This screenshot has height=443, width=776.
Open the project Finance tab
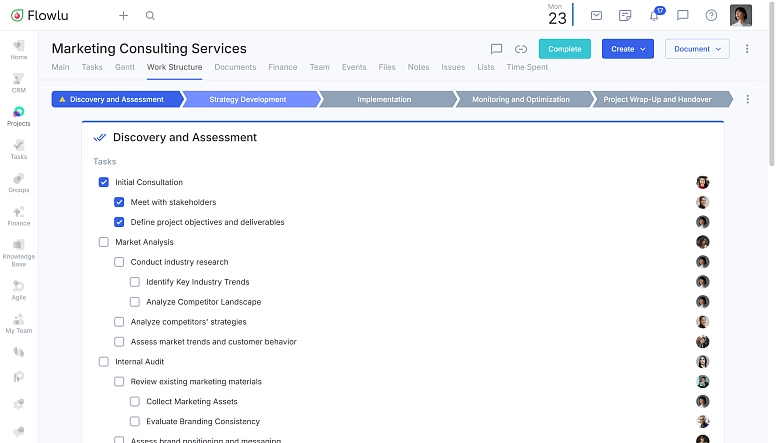tap(283, 67)
